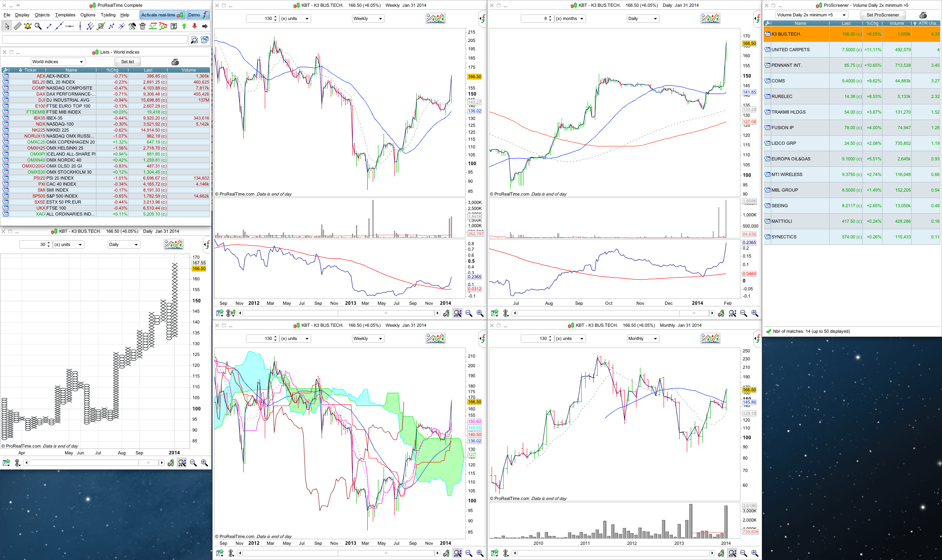Select the magnifying glass zoom tool
This screenshot has height=560, width=942.
[38, 26]
